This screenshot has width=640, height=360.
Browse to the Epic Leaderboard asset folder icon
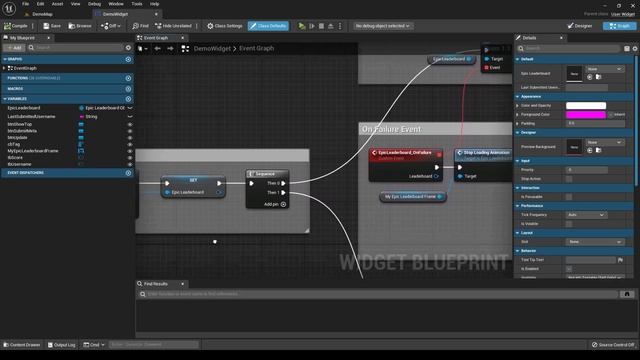(598, 77)
